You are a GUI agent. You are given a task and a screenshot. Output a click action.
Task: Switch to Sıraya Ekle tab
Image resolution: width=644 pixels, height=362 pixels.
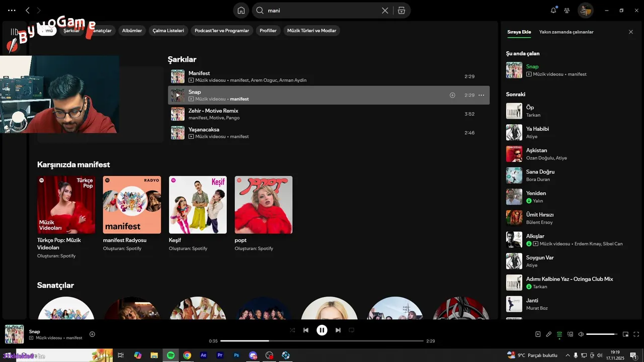click(x=519, y=32)
